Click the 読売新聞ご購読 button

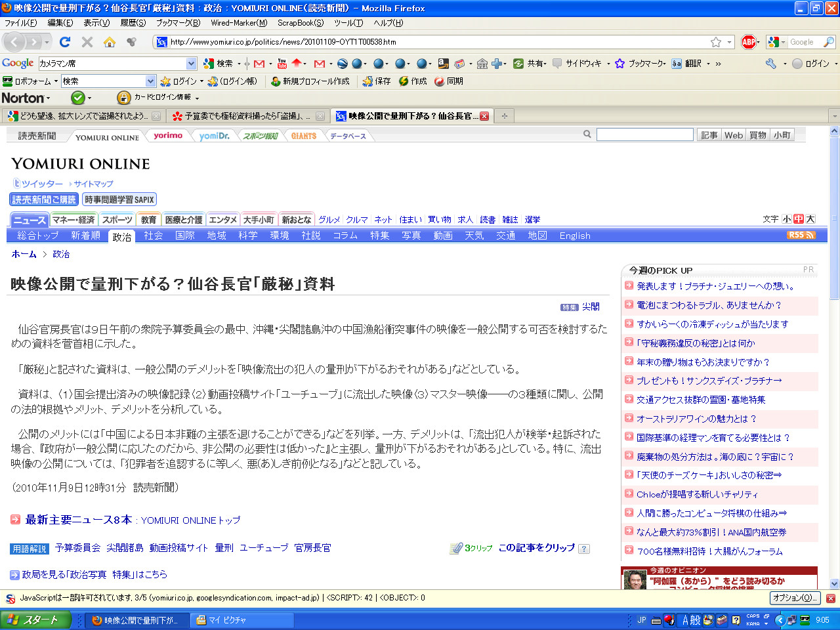point(44,199)
